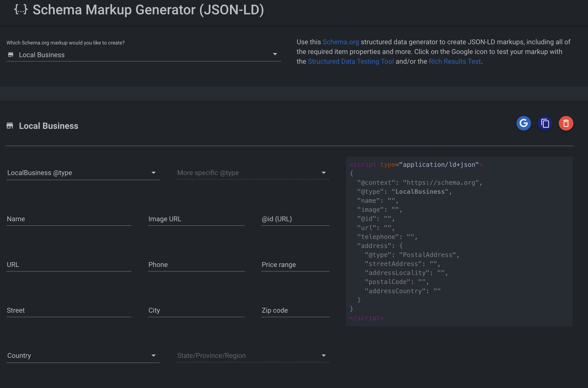Click into the Image URL field
Viewport: 588px width, 388px height.
click(196, 219)
